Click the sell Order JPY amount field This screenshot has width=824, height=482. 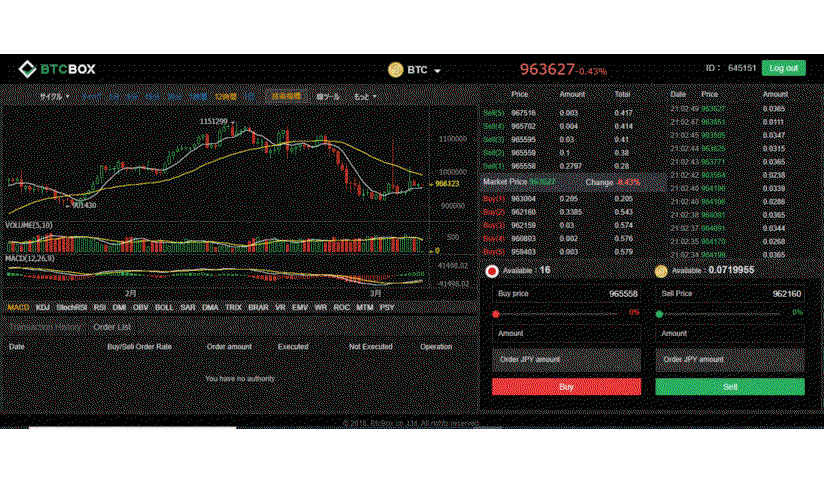tap(730, 360)
